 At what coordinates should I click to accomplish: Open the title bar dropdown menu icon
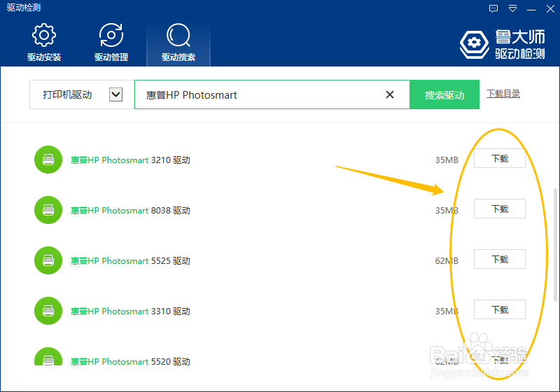click(513, 8)
